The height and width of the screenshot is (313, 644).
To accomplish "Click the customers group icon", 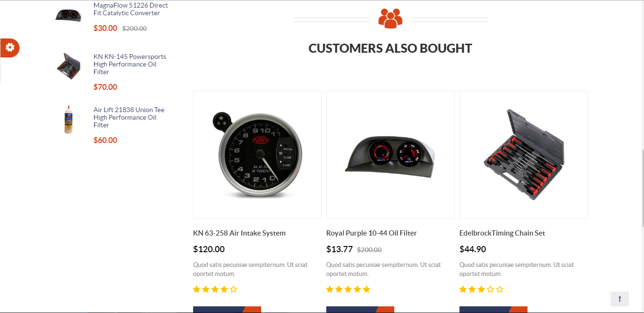I will pyautogui.click(x=390, y=19).
